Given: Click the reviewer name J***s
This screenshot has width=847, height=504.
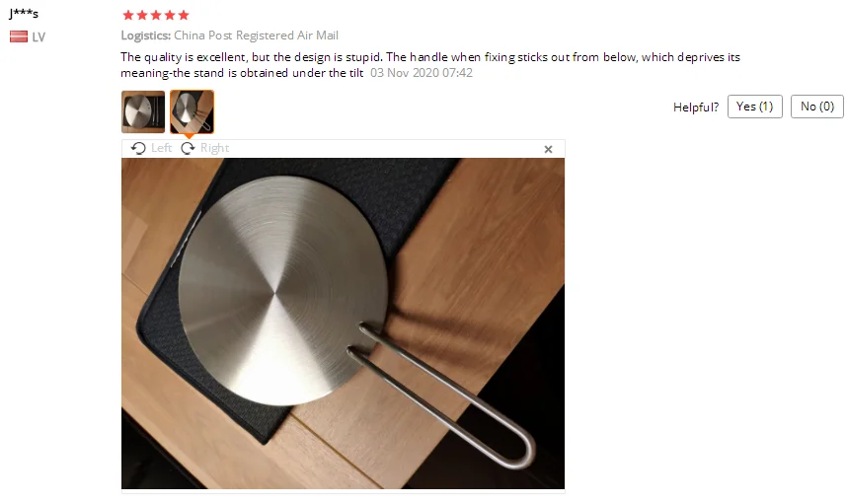Looking at the screenshot, I should [x=24, y=14].
